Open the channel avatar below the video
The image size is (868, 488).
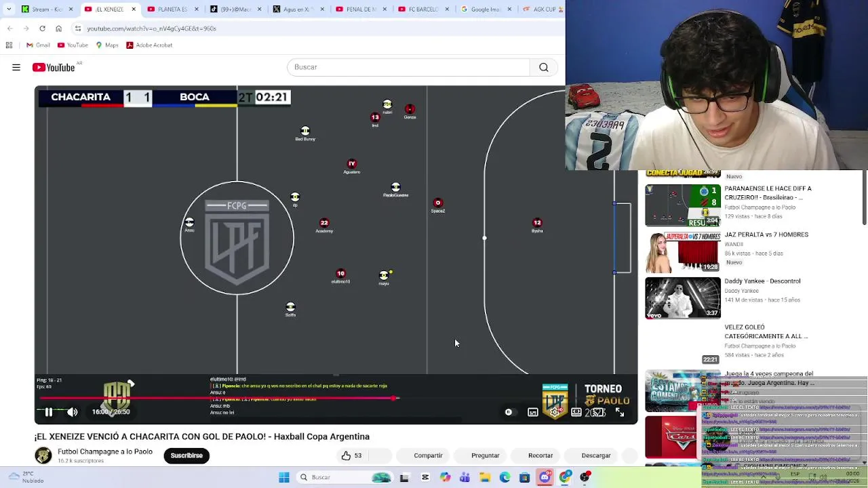click(x=43, y=455)
